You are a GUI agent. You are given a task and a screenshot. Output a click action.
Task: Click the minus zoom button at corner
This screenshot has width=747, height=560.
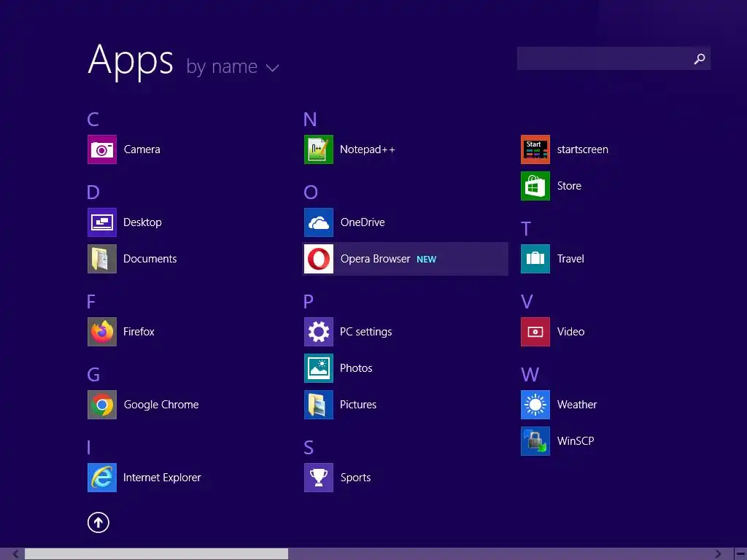[740, 554]
